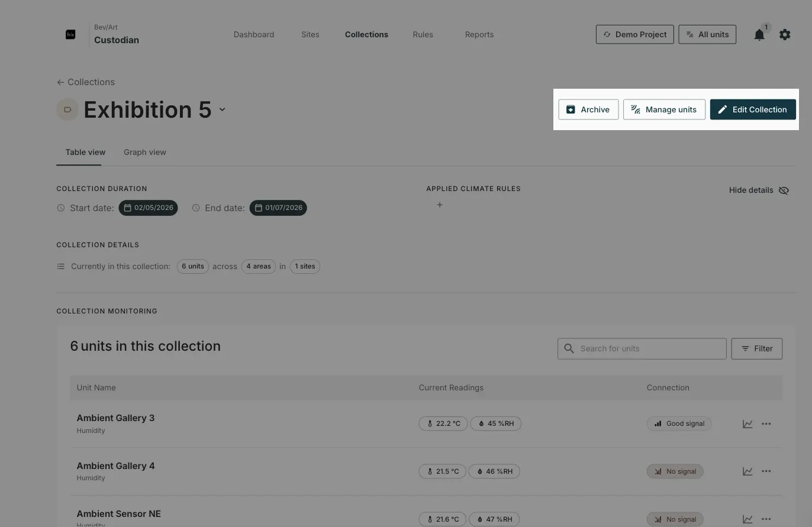812x527 pixels.
Task: Click 46 %RH humidity reading
Action: coord(495,471)
